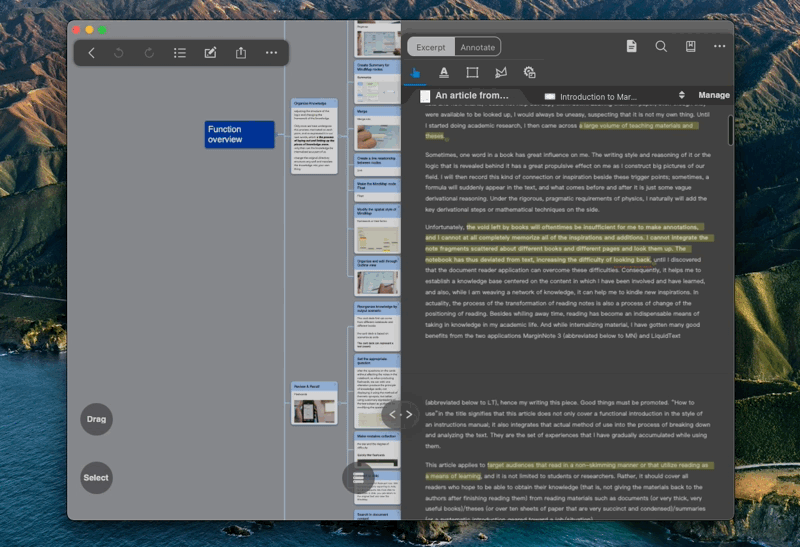Click the share export icon
Image resolution: width=800 pixels, height=547 pixels.
point(241,53)
